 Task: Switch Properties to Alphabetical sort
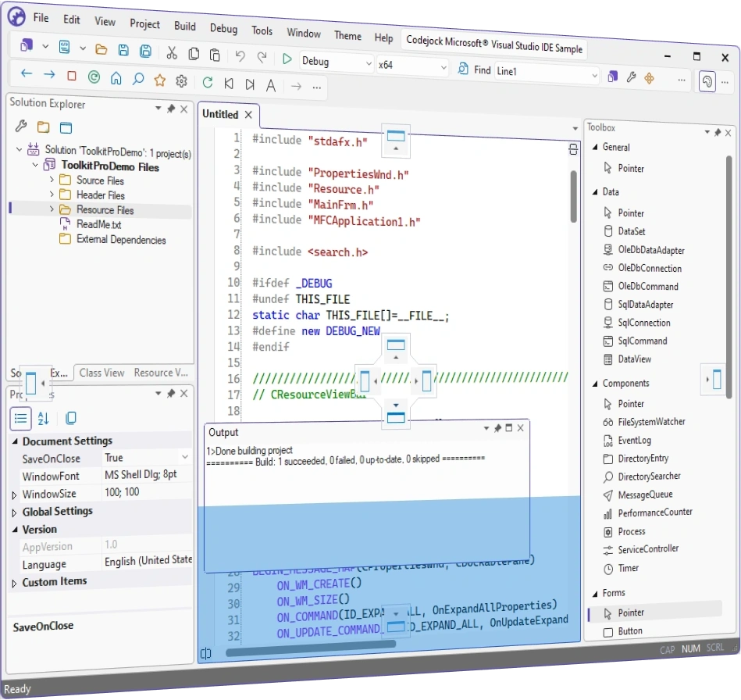(44, 418)
